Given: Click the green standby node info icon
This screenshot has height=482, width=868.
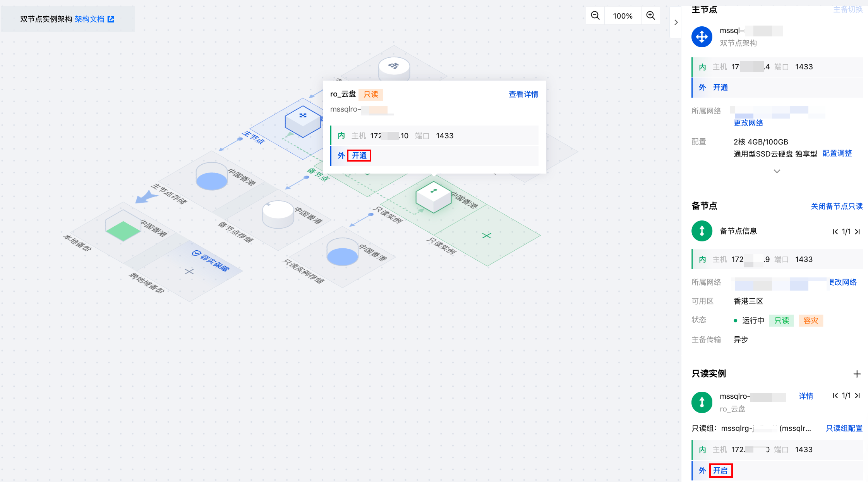Looking at the screenshot, I should (702, 231).
